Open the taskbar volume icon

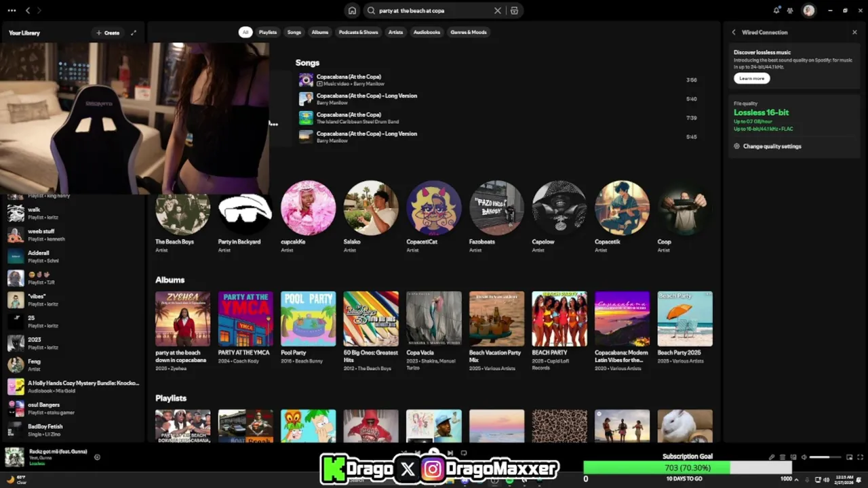coord(826,479)
